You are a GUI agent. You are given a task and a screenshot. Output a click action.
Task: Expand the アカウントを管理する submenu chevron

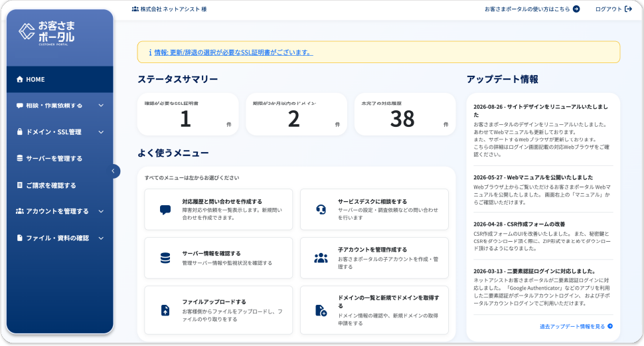point(101,211)
